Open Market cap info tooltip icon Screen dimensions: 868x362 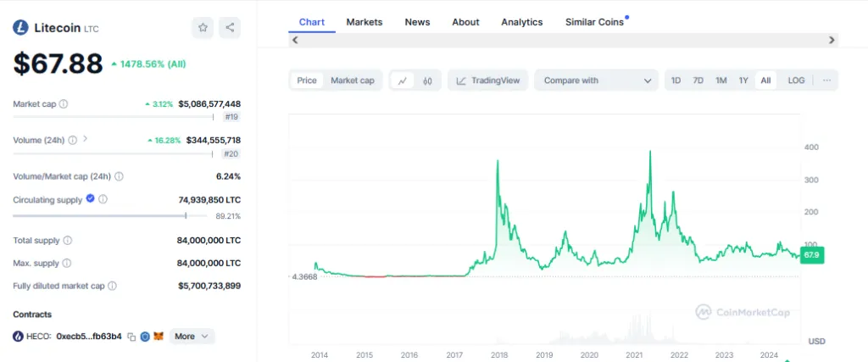point(63,103)
